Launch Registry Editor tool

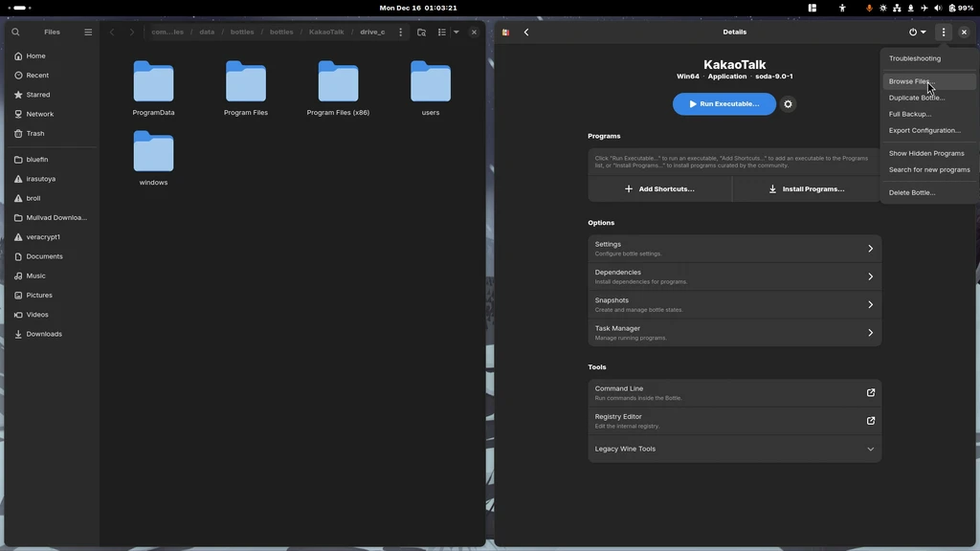(x=734, y=421)
